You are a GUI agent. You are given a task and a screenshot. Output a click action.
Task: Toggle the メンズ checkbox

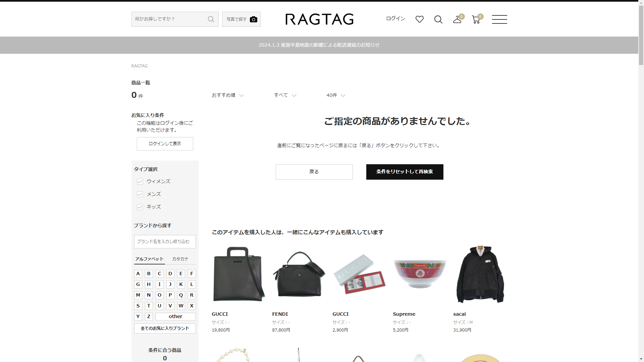coord(140,194)
